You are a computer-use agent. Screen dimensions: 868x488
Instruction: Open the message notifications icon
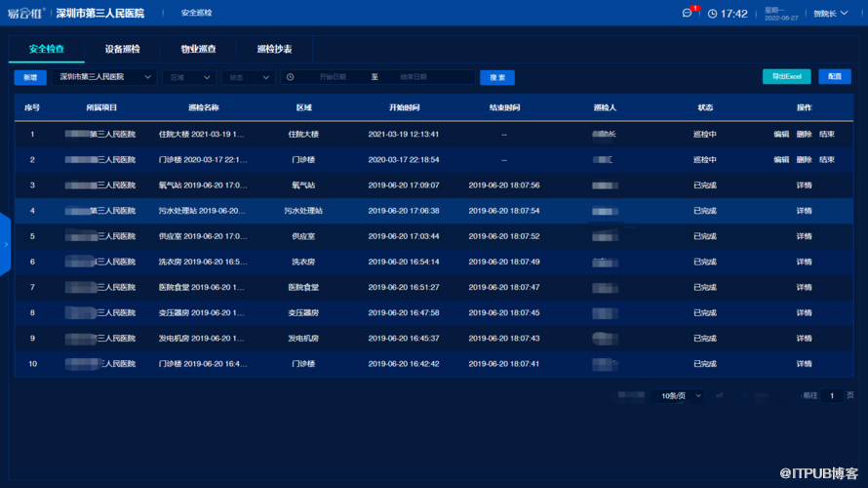[688, 14]
